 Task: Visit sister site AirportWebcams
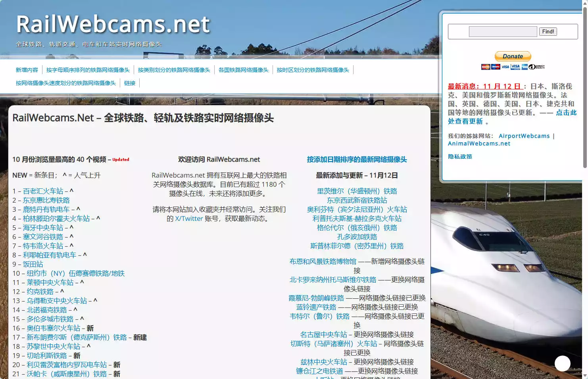click(524, 136)
